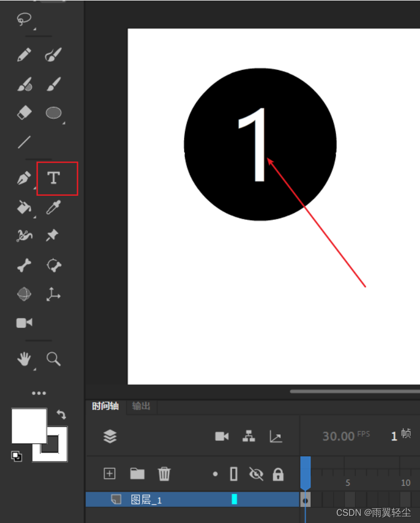
Task: Select the Eyedropper tool
Action: pos(54,207)
